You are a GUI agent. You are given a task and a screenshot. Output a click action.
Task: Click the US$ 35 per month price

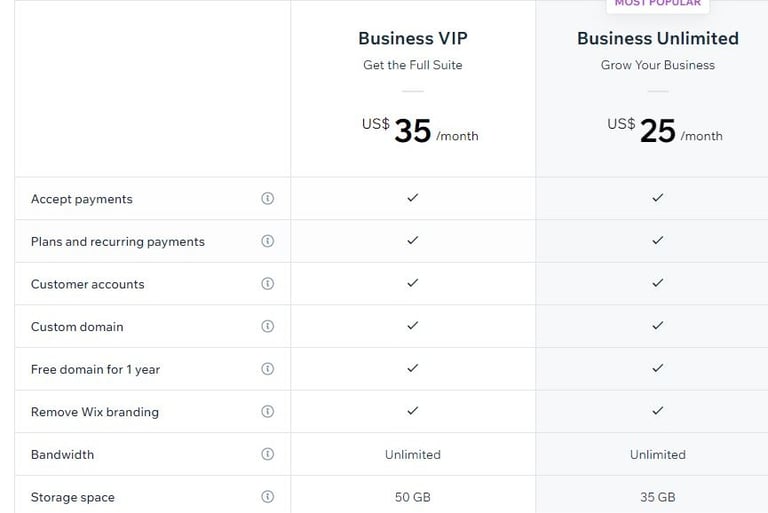419,131
